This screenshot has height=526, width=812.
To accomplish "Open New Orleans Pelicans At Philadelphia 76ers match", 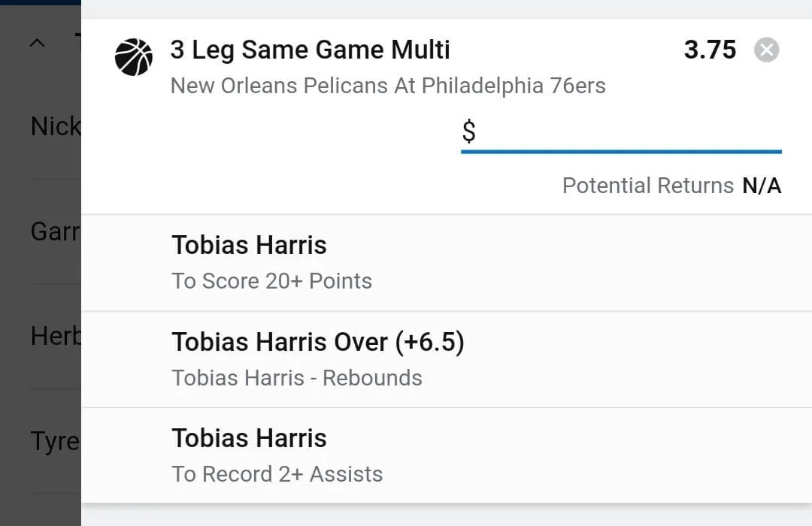I will [x=388, y=86].
